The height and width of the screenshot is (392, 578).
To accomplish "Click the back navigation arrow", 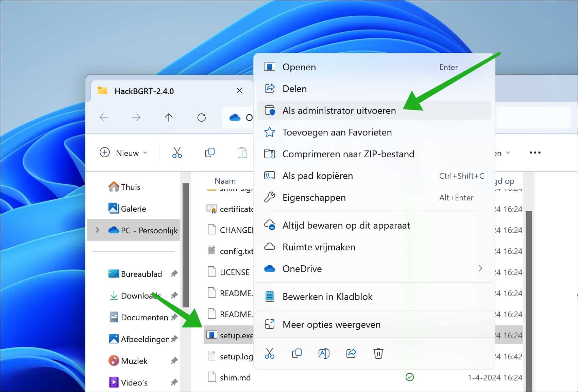I will 104,117.
